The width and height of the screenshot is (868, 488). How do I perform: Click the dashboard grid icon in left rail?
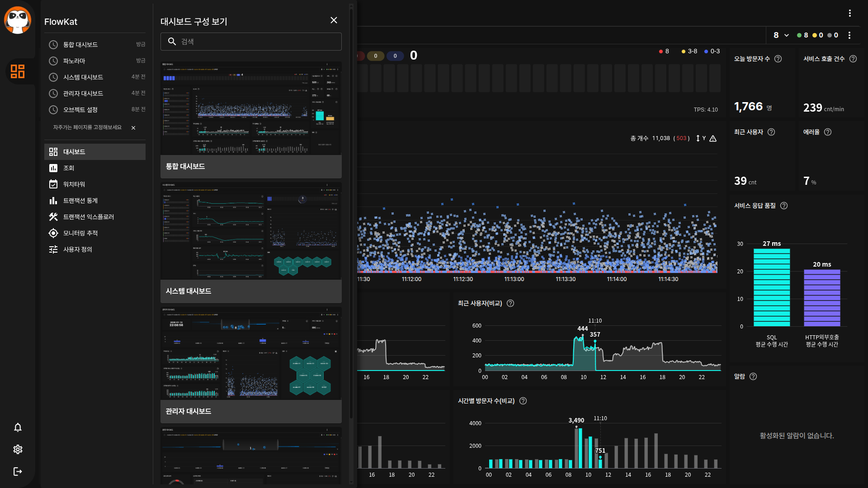(18, 71)
